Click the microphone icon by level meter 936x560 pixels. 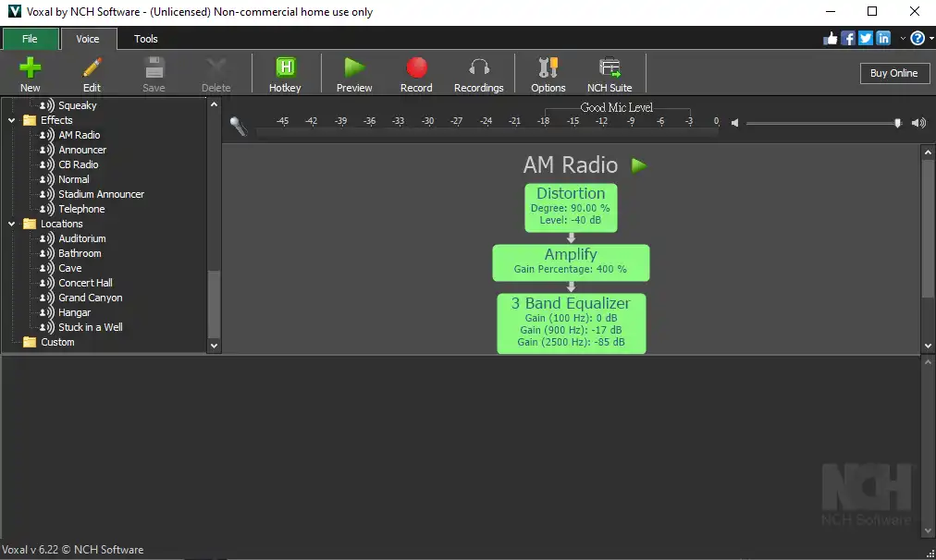pyautogui.click(x=239, y=126)
